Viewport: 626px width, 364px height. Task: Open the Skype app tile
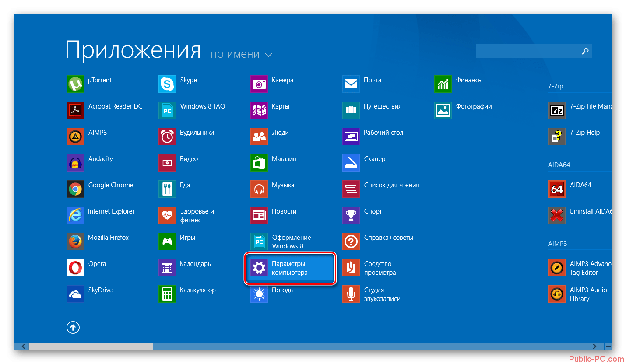(x=167, y=84)
